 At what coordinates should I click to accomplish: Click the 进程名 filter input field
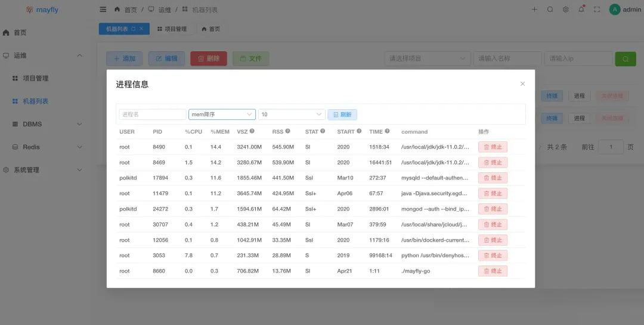coord(153,114)
